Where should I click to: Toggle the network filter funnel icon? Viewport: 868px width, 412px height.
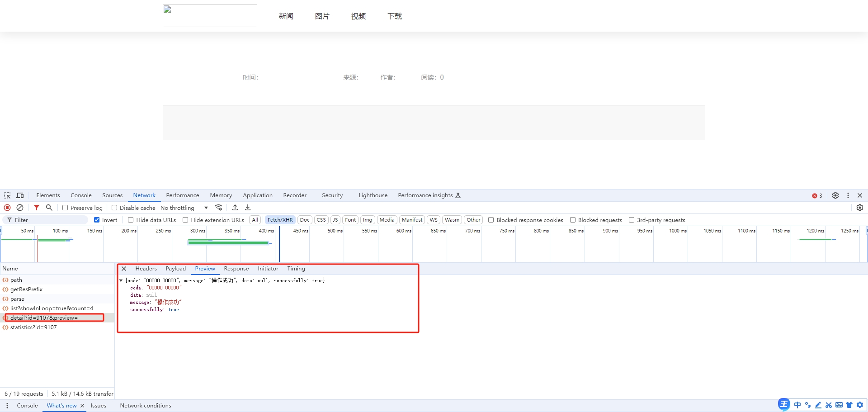[37, 208]
